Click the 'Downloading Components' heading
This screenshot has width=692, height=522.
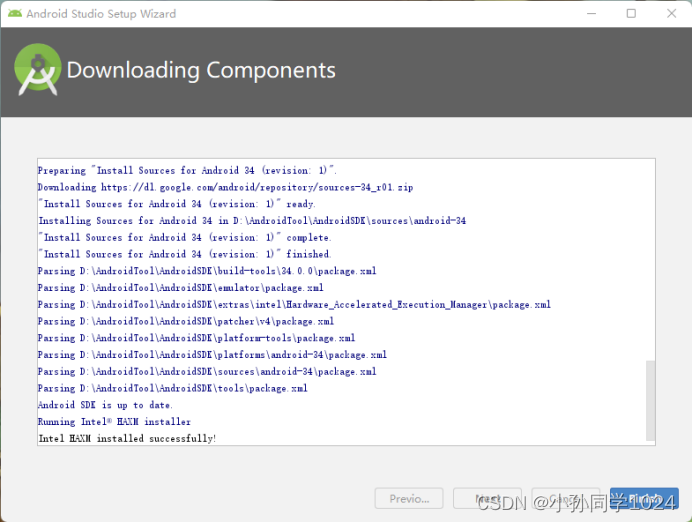201,70
